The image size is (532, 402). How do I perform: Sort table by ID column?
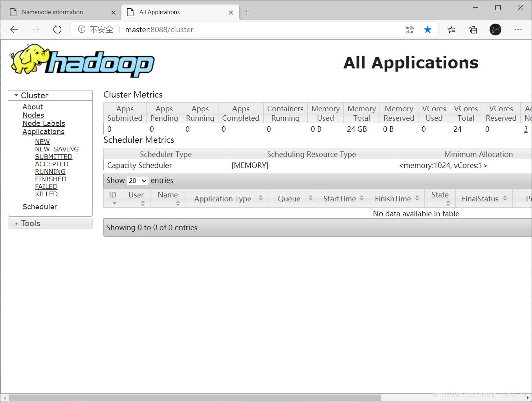(113, 198)
